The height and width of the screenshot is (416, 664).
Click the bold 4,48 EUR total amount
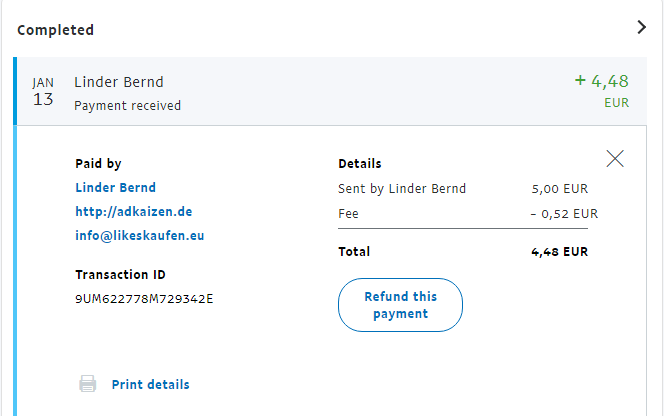pyautogui.click(x=560, y=252)
